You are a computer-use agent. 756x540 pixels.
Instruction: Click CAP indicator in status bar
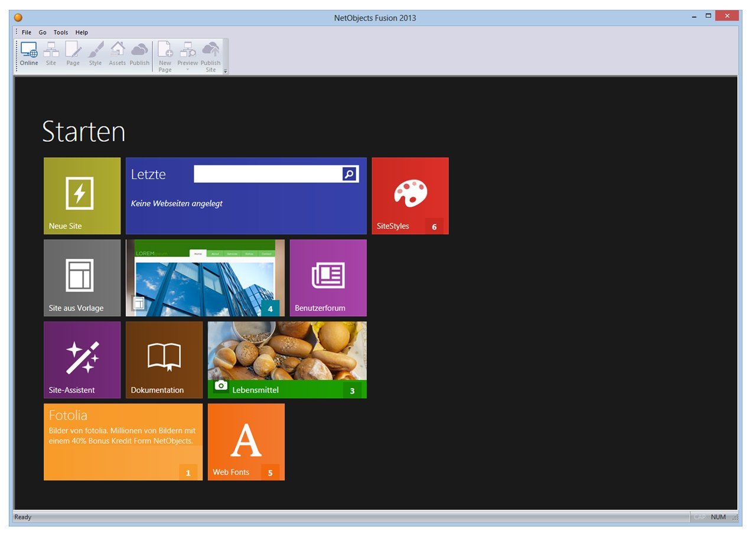[699, 517]
